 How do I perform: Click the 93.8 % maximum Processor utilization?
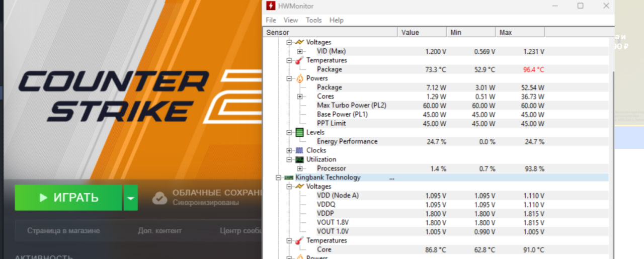pyautogui.click(x=535, y=168)
